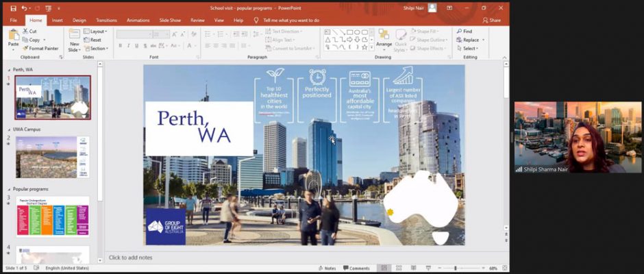Open Shape Effects dropdown
This screenshot has height=274, width=644.
point(429,48)
